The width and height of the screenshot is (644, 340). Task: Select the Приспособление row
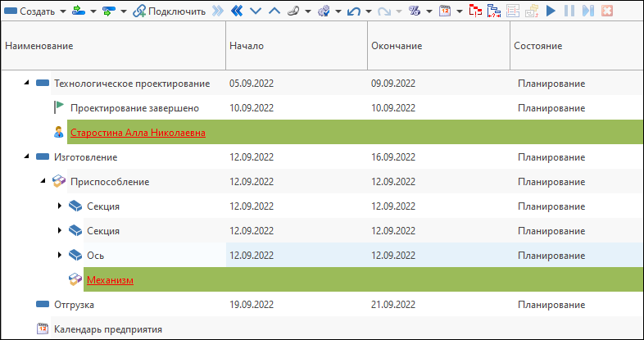tap(322, 182)
